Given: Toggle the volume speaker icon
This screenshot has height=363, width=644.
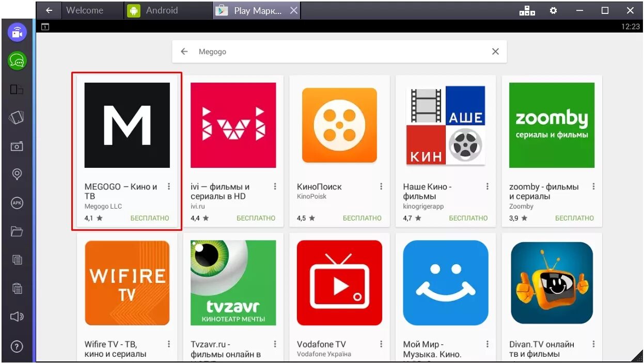Looking at the screenshot, I should click(17, 317).
